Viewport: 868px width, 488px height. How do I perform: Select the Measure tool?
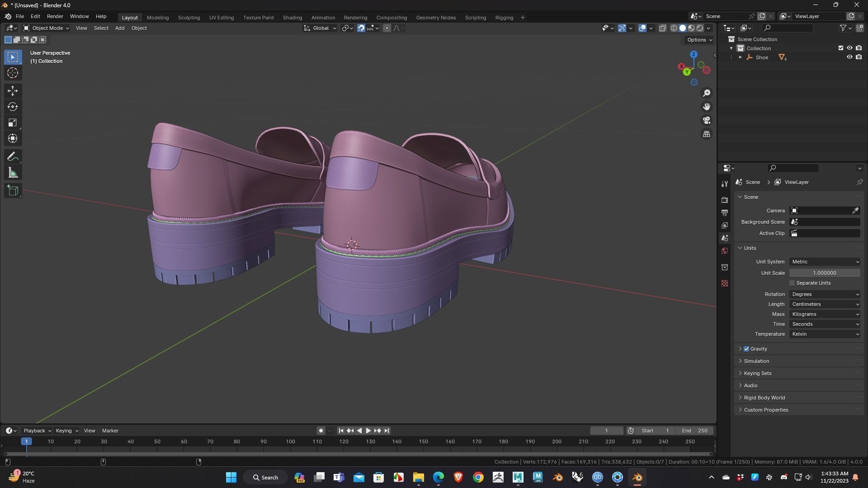(x=13, y=173)
